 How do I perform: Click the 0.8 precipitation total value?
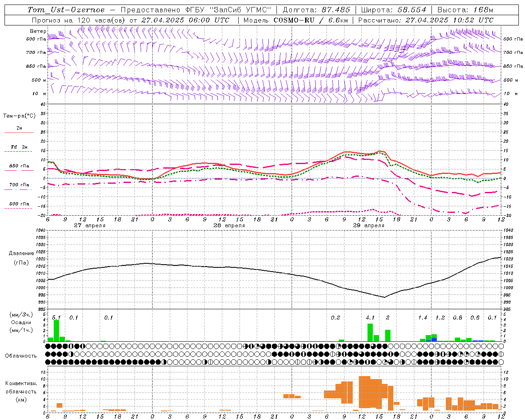tap(457, 318)
